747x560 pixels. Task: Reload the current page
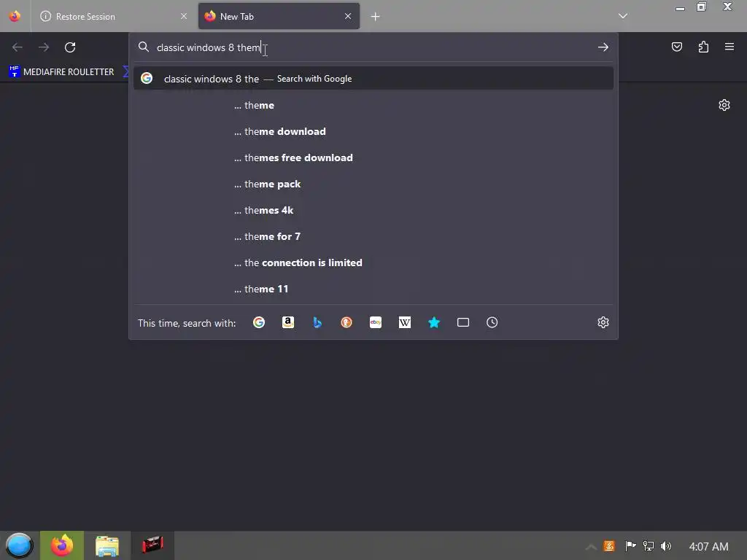[70, 47]
